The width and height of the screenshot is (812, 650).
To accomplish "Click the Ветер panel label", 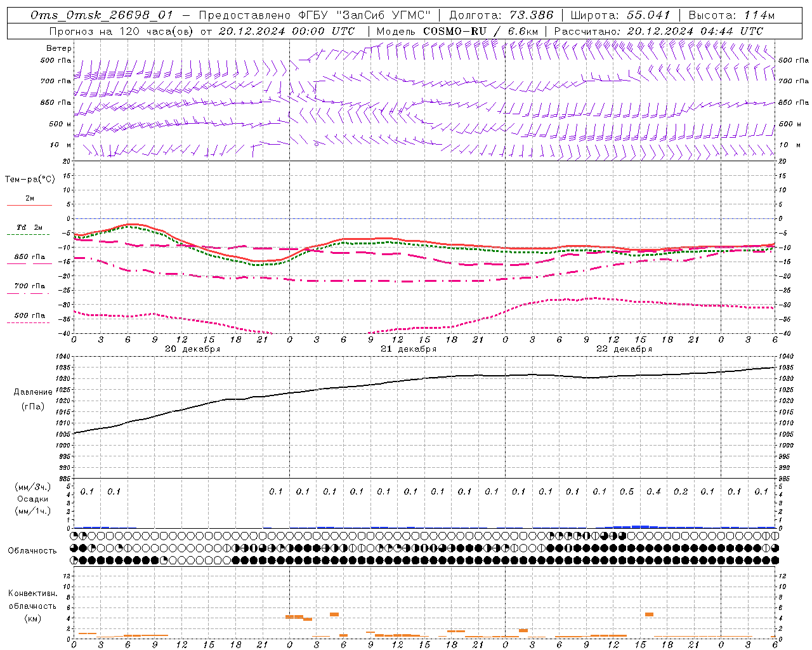I will click(59, 48).
